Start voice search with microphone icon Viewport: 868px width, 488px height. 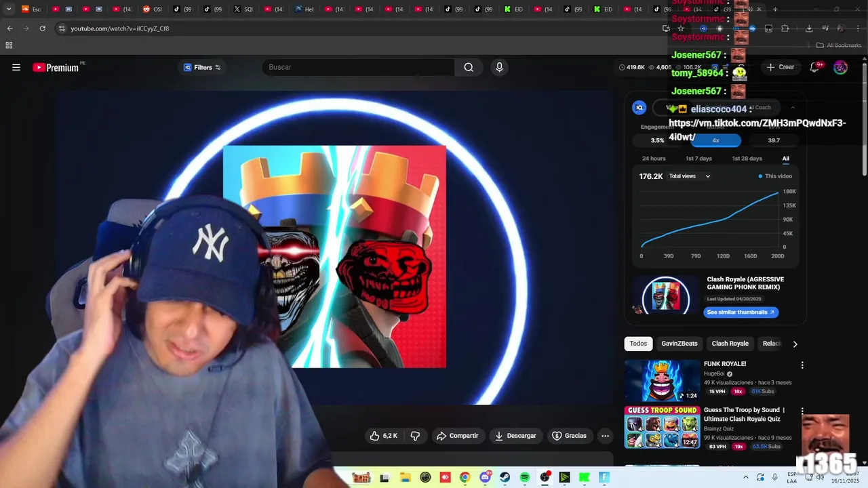pyautogui.click(x=499, y=67)
